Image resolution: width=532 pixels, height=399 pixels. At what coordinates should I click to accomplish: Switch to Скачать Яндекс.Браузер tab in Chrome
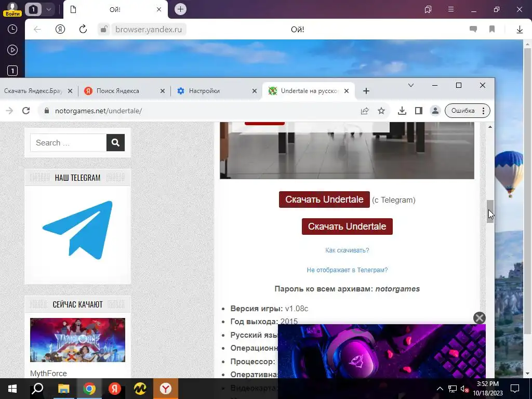33,91
